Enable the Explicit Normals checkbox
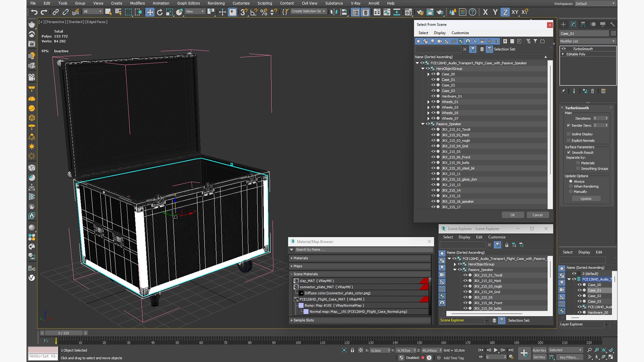 569,140
